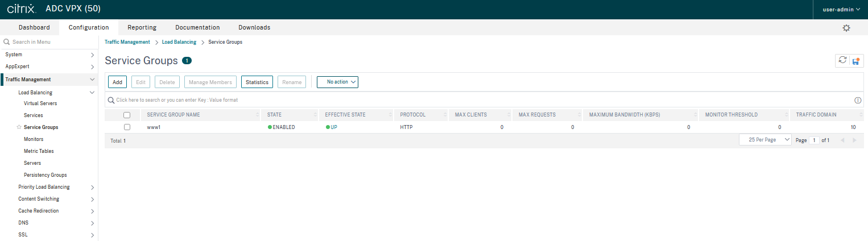Click the Delete button
This screenshot has height=241, width=868.
(167, 82)
